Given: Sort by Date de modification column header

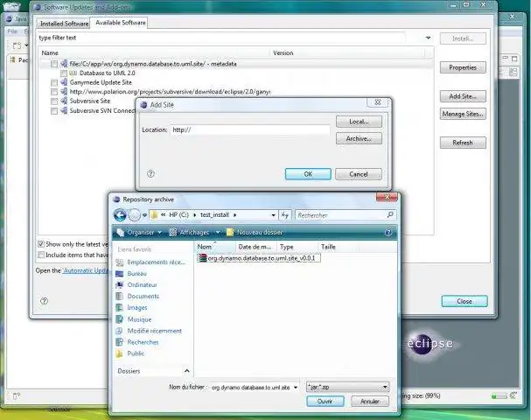Looking at the screenshot, I should pyautogui.click(x=256, y=247).
